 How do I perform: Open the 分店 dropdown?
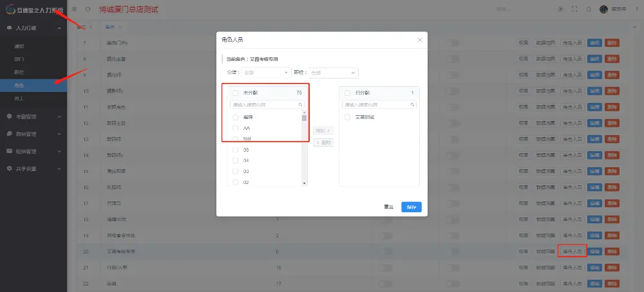click(x=267, y=73)
